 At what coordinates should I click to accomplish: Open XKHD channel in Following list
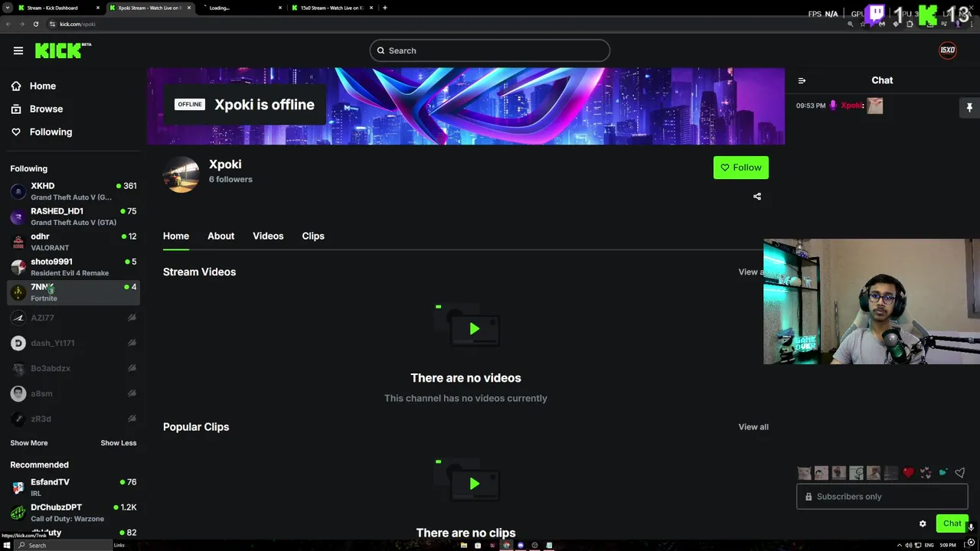coord(73,191)
